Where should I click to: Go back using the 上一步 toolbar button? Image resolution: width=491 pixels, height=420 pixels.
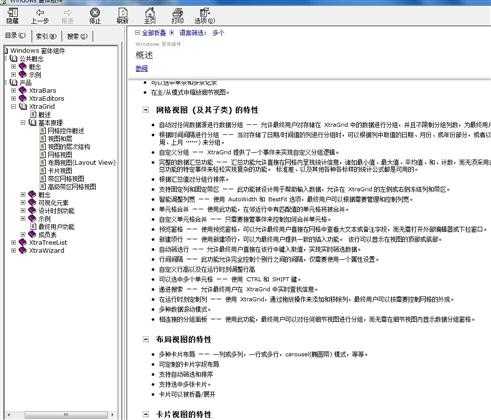[40, 16]
